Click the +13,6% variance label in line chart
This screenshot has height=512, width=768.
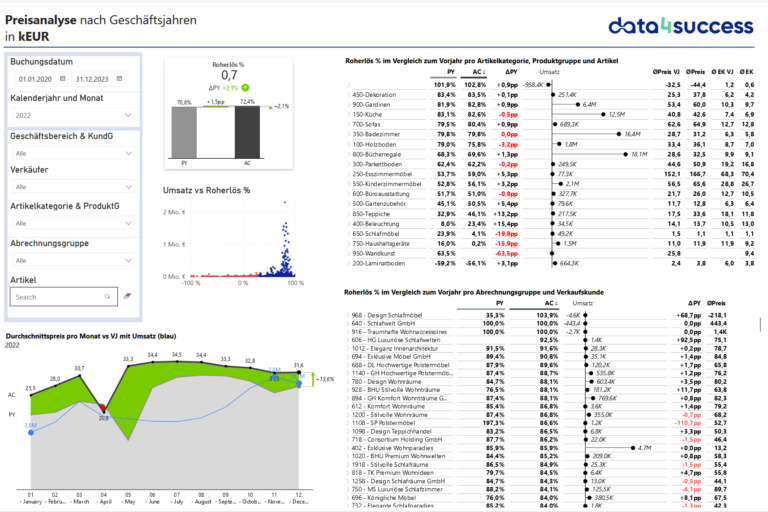coord(325,379)
